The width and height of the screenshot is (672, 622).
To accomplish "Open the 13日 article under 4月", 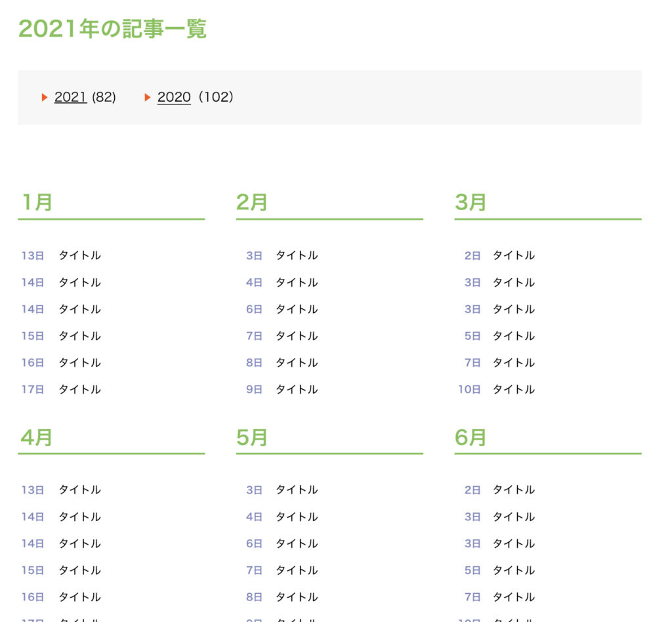I will [79, 489].
